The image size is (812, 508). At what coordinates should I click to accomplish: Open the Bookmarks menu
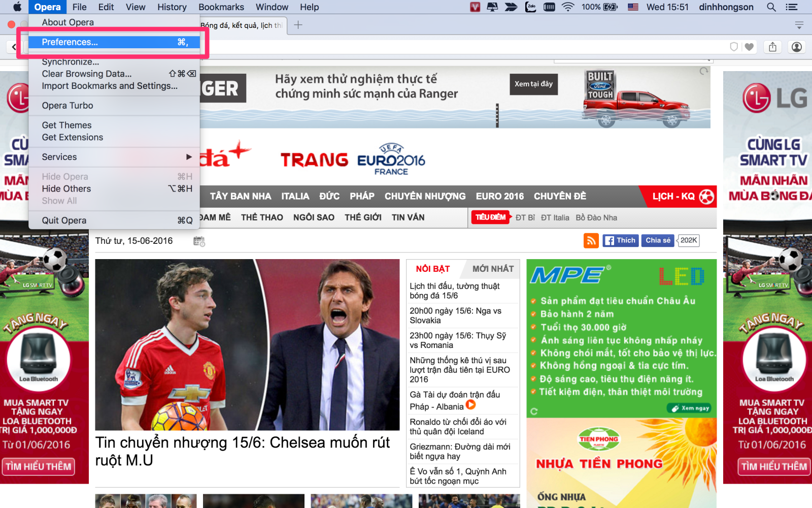tap(221, 7)
